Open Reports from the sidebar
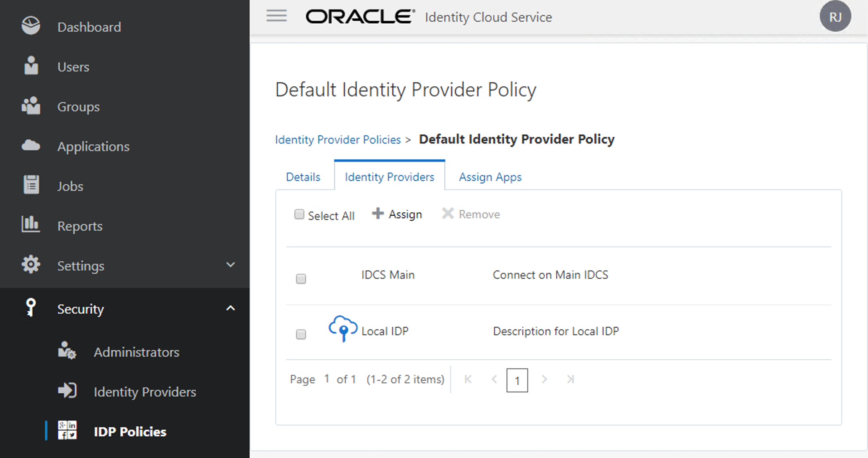Image resolution: width=868 pixels, height=458 pixels. click(x=80, y=226)
